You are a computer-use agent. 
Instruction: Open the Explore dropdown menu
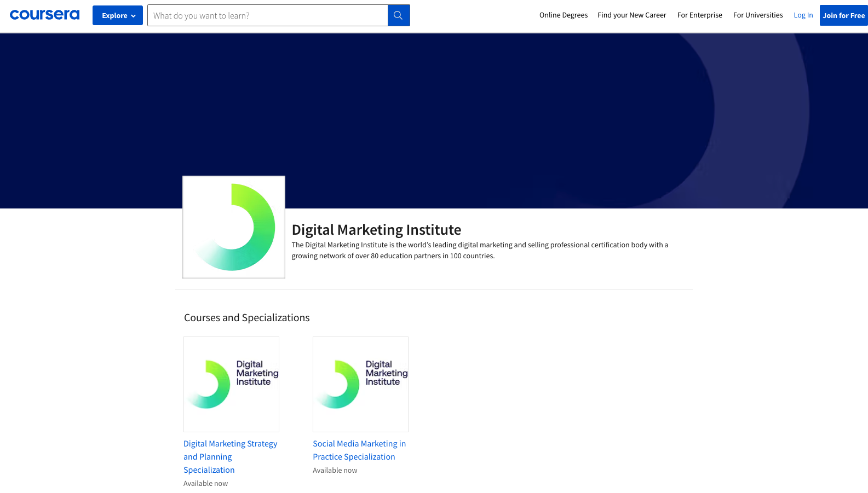tap(118, 15)
